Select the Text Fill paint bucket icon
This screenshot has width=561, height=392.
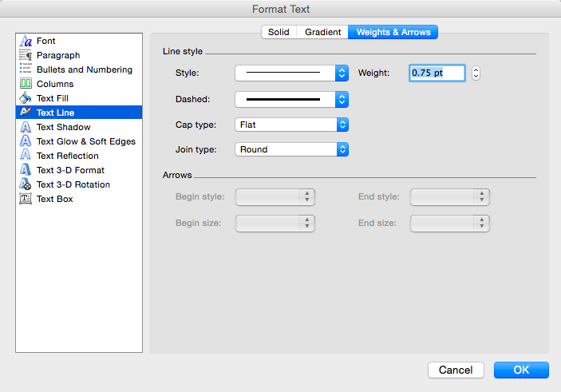[x=26, y=98]
